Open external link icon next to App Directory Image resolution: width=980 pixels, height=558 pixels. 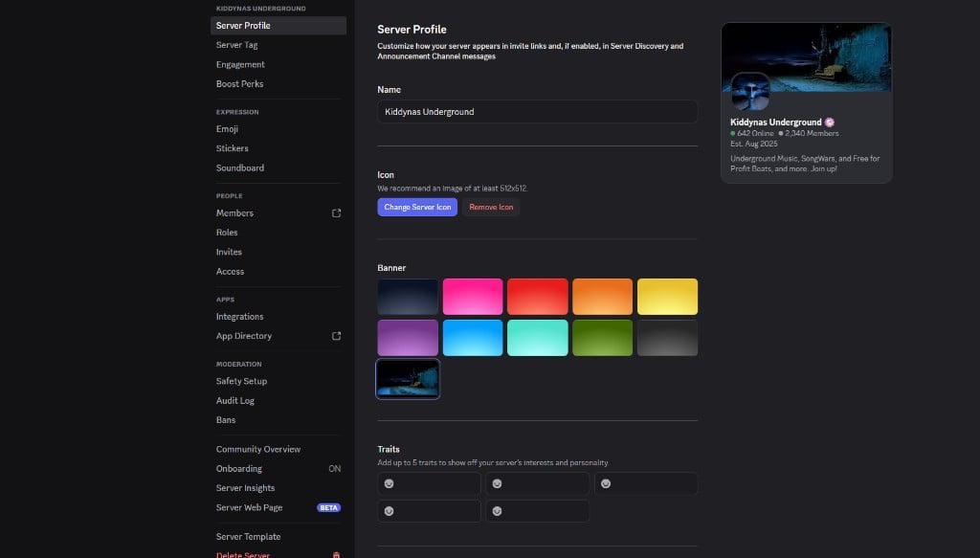336,336
